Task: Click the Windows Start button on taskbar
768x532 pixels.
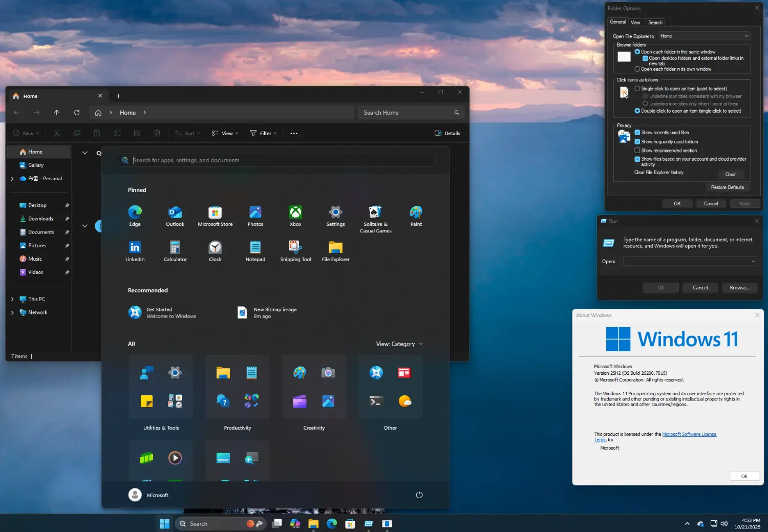Action: 164,523
